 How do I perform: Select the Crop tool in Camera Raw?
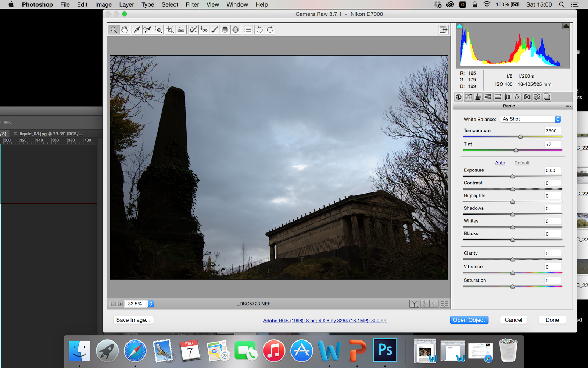tap(169, 29)
